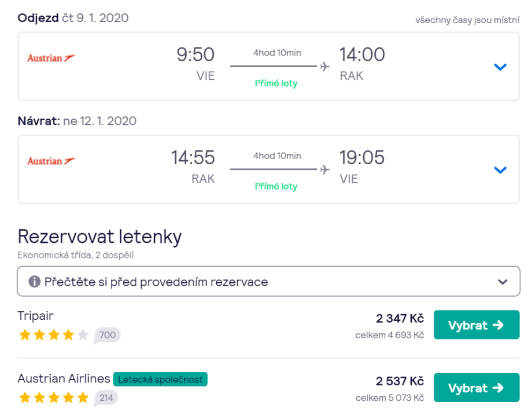Click Austrian Airlines price 2 537 Kč
The height and width of the screenshot is (417, 532).
coord(400,381)
